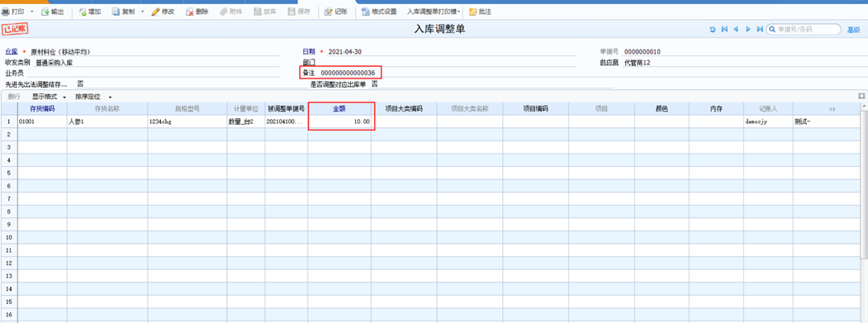
Task: Select row number 8 header
Action: (x=9, y=211)
